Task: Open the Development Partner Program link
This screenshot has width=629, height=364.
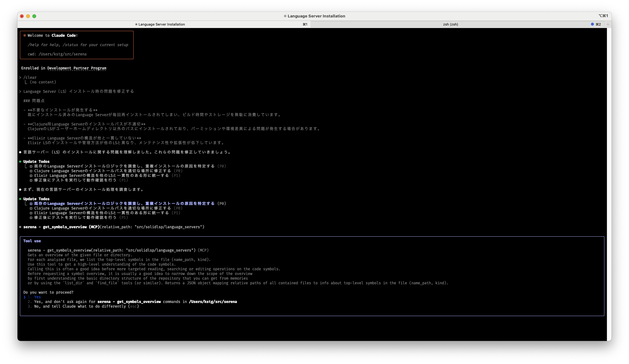Action: pyautogui.click(x=77, y=68)
